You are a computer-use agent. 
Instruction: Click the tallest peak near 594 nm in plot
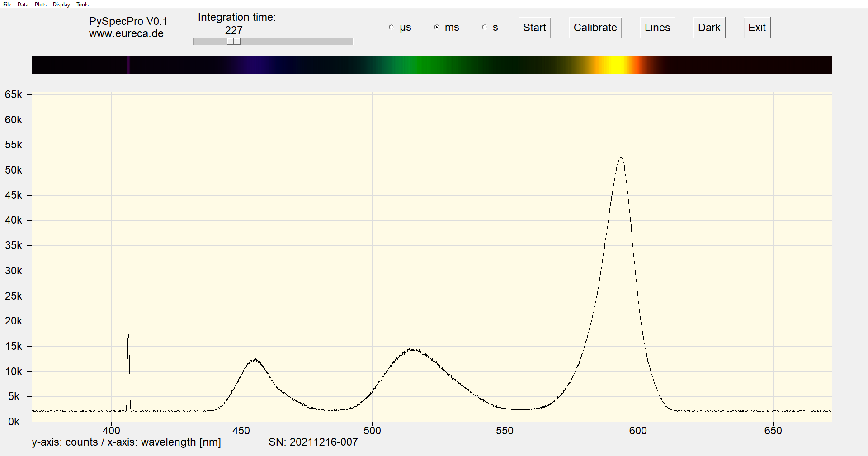tap(621, 157)
